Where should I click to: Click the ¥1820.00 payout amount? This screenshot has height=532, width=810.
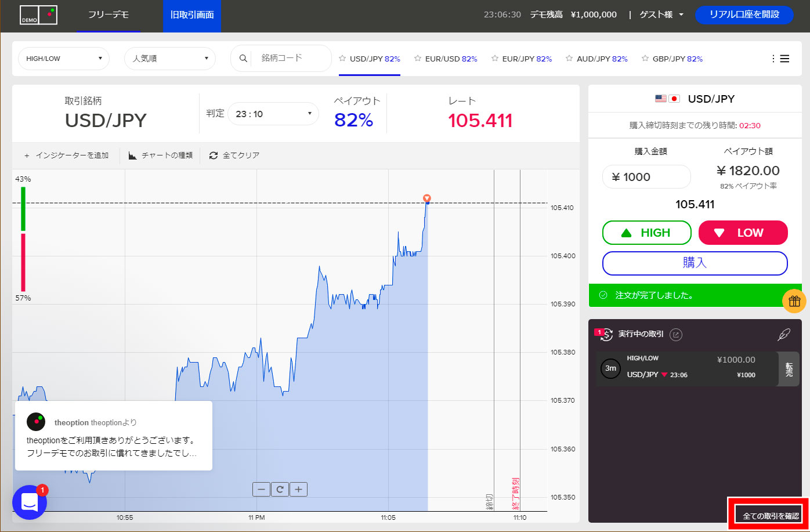coord(748,171)
